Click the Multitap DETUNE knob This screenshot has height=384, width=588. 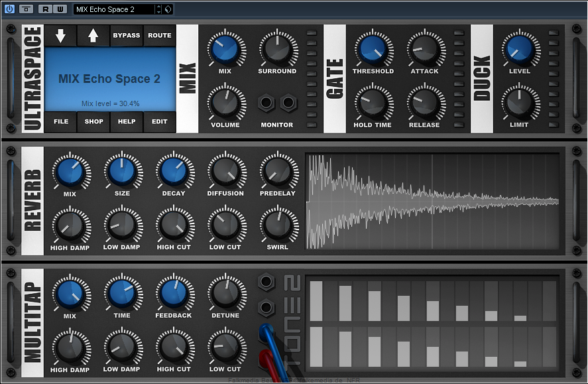pyautogui.click(x=227, y=294)
